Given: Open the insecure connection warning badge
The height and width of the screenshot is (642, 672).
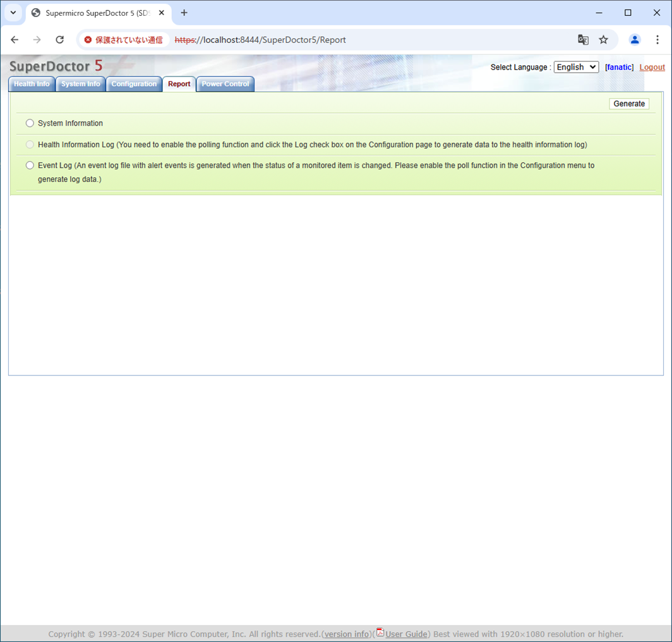Looking at the screenshot, I should pos(123,40).
